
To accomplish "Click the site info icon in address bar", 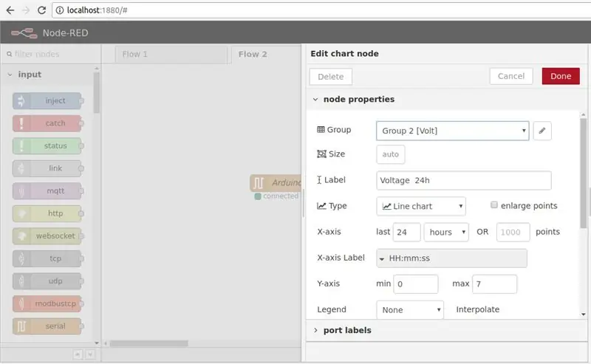I will pyautogui.click(x=60, y=10).
